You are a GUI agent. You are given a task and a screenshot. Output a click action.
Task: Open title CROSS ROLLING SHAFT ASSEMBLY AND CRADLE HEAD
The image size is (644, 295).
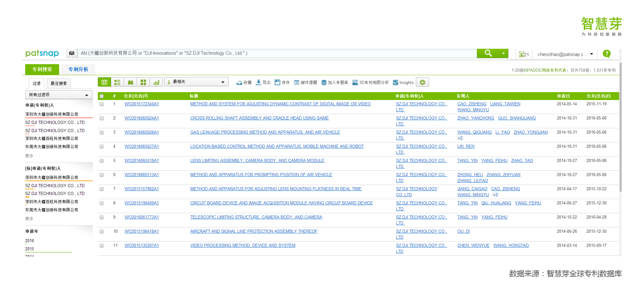click(260, 118)
